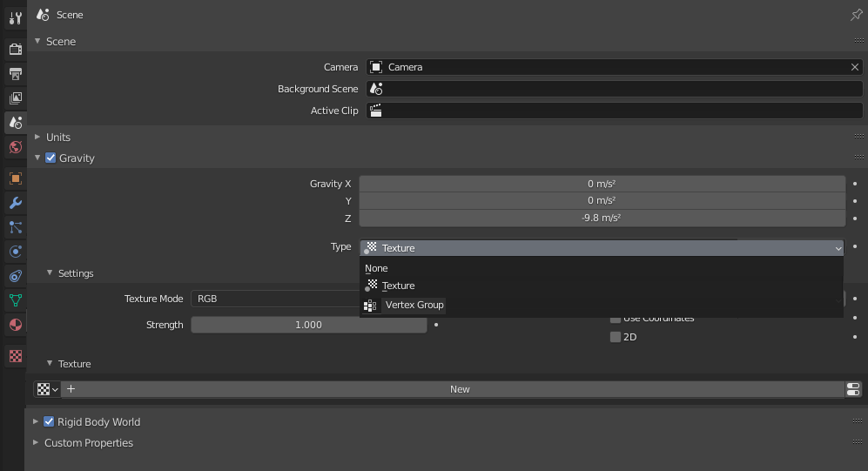Collapse the Texture subpanel
The width and height of the screenshot is (868, 471).
click(x=50, y=363)
